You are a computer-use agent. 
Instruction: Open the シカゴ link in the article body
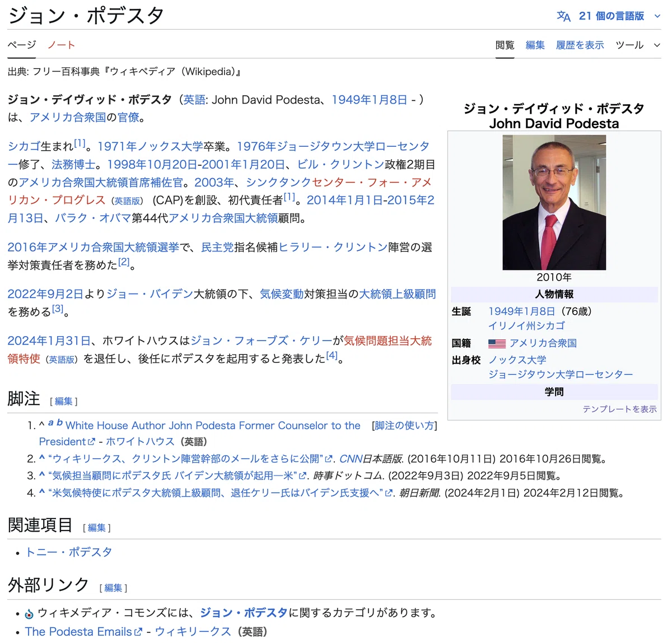pos(24,147)
